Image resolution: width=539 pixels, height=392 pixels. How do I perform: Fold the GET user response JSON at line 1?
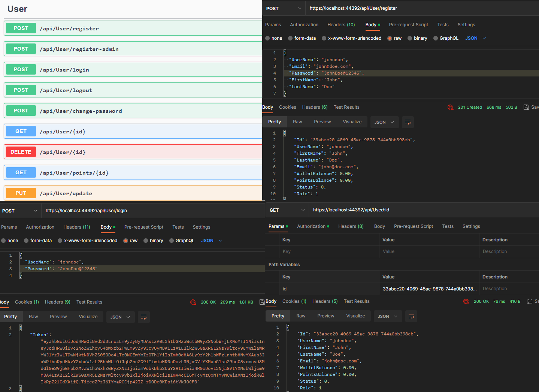[x=288, y=327]
